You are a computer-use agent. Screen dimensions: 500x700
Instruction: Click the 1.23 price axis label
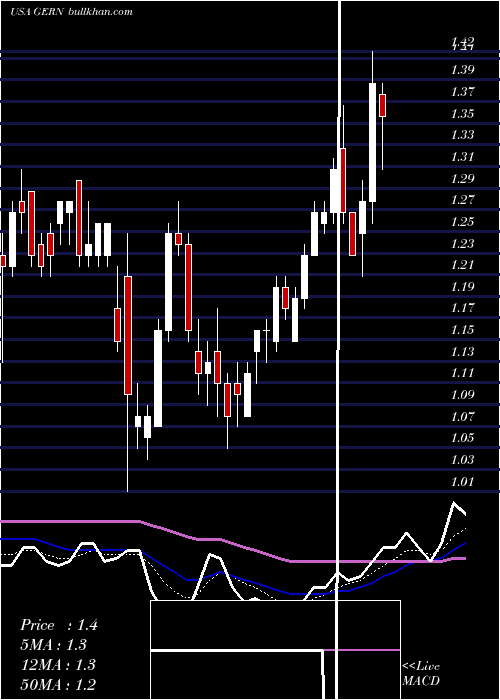tap(462, 243)
